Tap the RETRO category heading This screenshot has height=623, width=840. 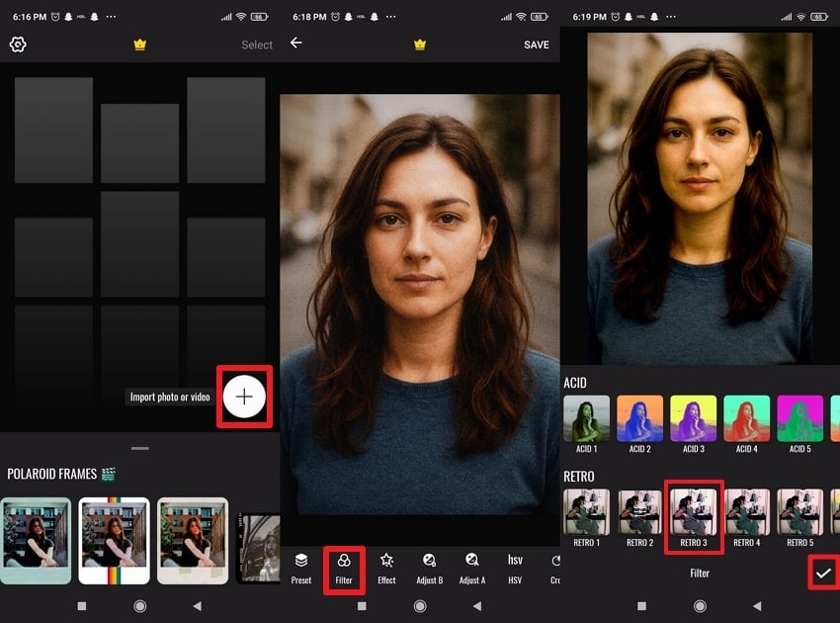coord(578,476)
